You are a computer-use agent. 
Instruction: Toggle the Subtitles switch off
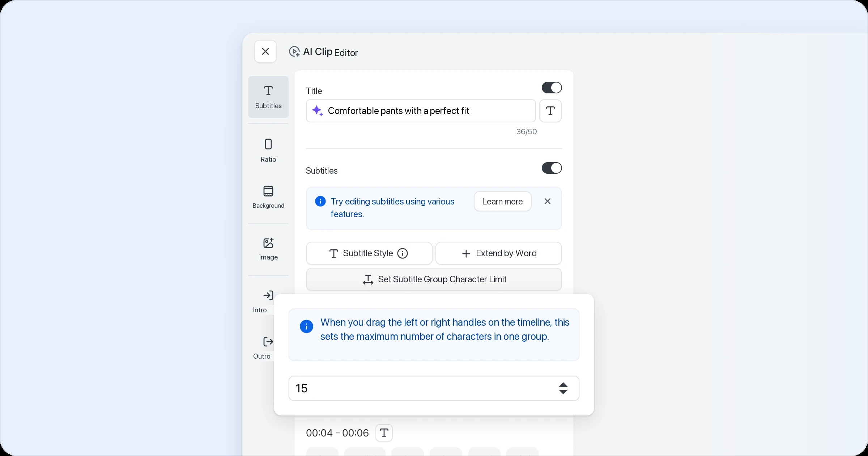[552, 168]
